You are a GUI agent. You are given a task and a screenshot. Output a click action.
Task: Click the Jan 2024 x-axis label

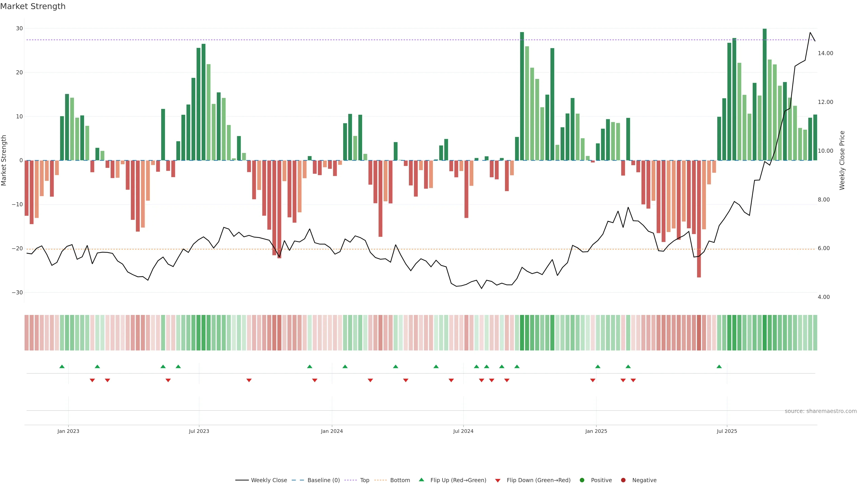[x=332, y=431]
